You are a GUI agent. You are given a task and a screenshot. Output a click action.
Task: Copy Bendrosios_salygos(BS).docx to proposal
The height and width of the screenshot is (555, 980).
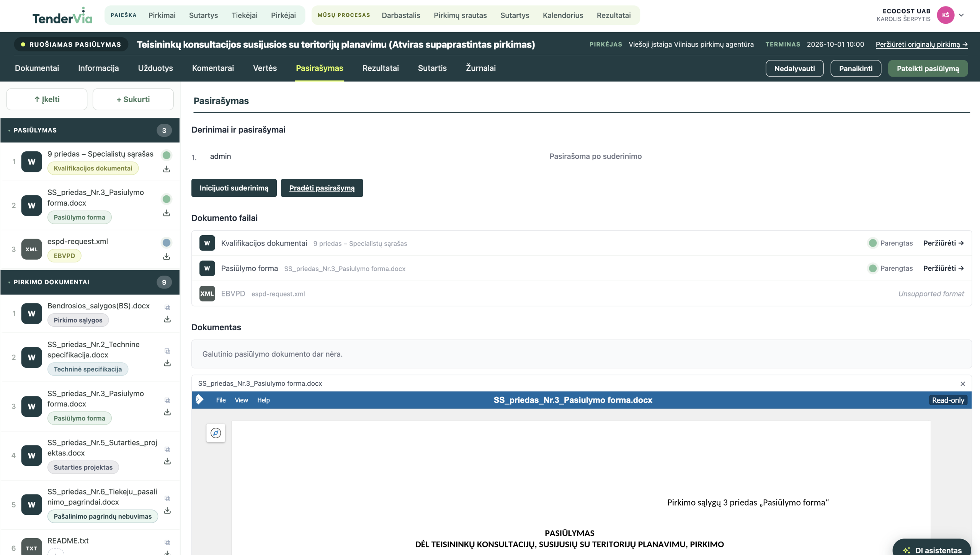167,307
